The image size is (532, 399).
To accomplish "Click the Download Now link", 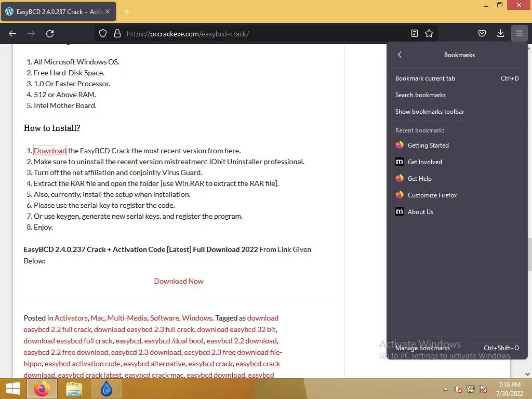I will pos(179,281).
